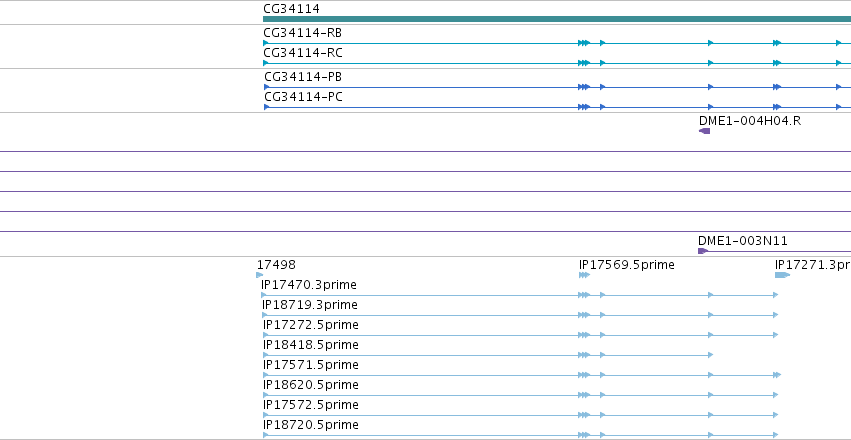The height and width of the screenshot is (440, 851).
Task: Select the IP17571.5prime label
Action: tap(311, 365)
